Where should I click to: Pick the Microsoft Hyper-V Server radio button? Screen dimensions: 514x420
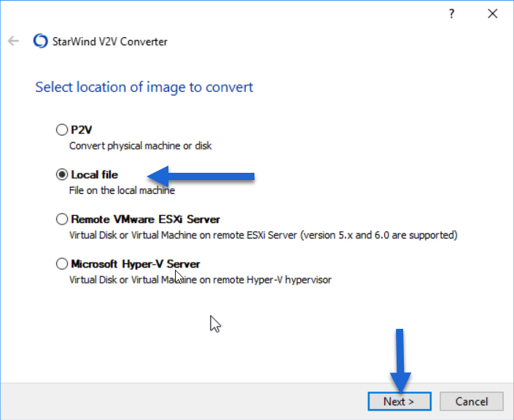(62, 264)
